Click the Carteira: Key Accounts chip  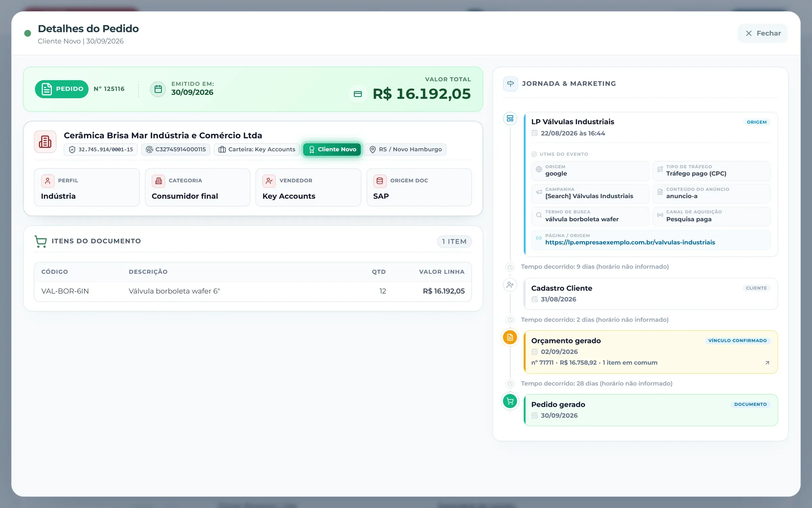[257, 149]
